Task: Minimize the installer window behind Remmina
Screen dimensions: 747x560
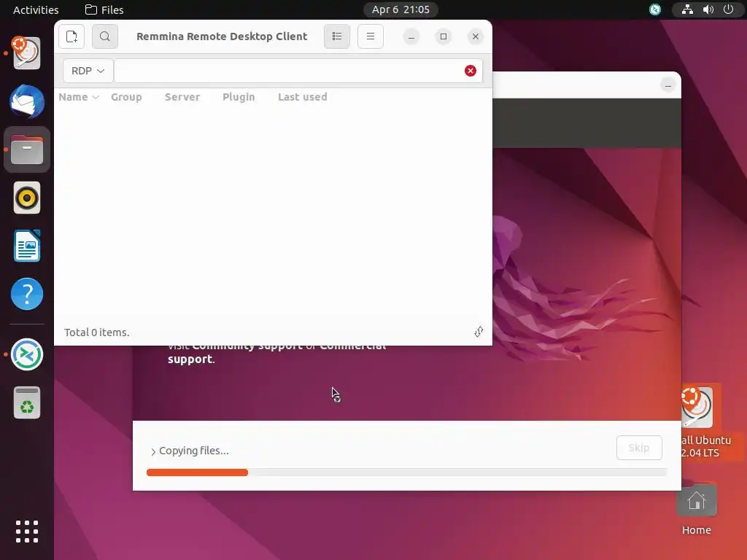Action: tap(668, 86)
